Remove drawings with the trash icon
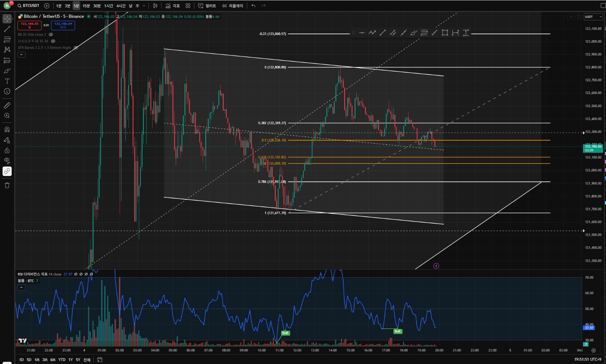The width and height of the screenshot is (606, 364). 7,185
